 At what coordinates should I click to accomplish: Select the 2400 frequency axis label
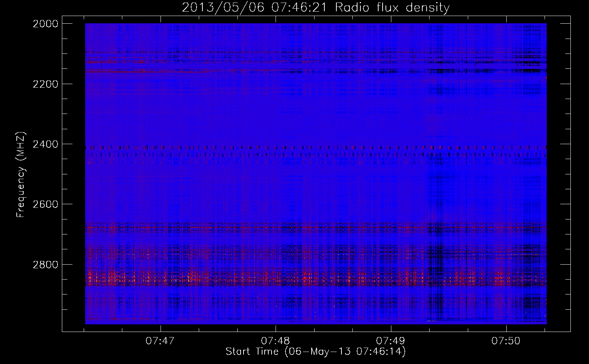[x=46, y=144]
